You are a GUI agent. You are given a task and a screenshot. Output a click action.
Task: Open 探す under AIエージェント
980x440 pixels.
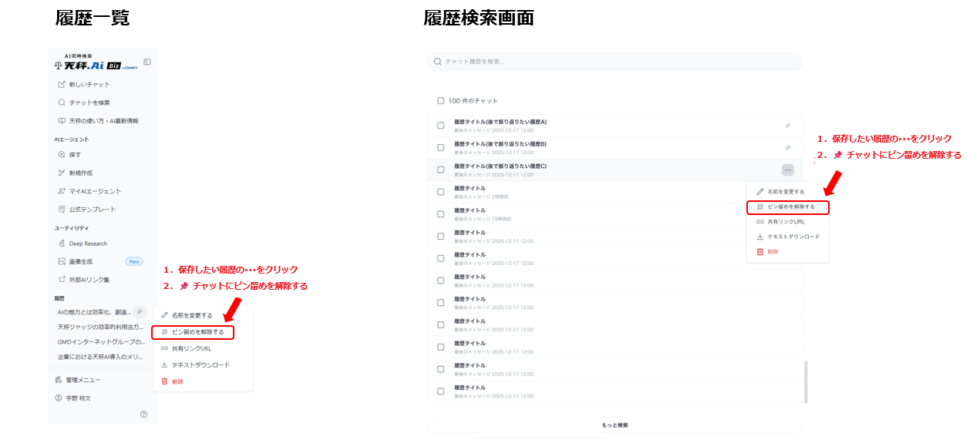(69, 155)
